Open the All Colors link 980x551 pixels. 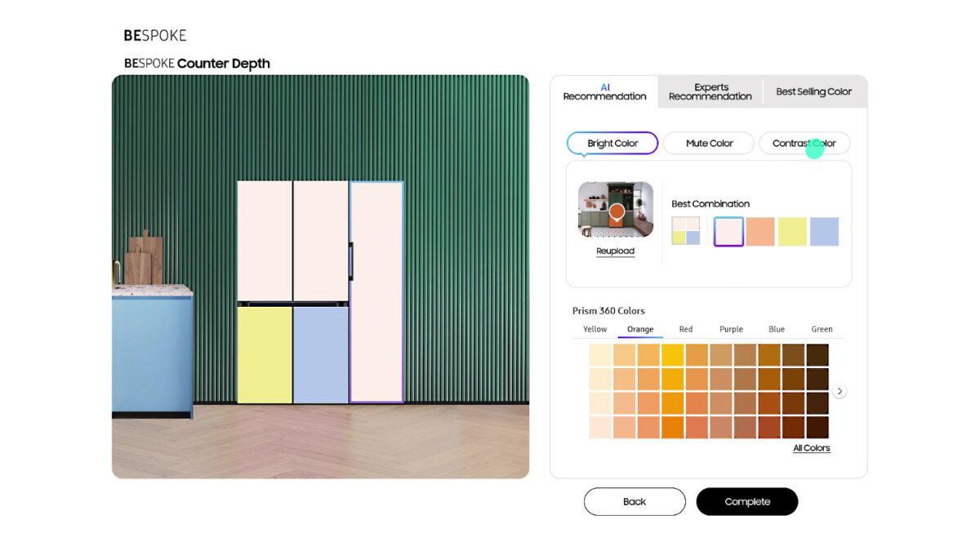click(x=811, y=448)
